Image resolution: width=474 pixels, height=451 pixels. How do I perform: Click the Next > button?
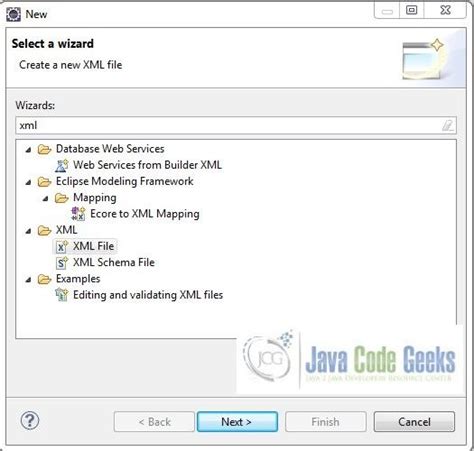click(x=237, y=422)
